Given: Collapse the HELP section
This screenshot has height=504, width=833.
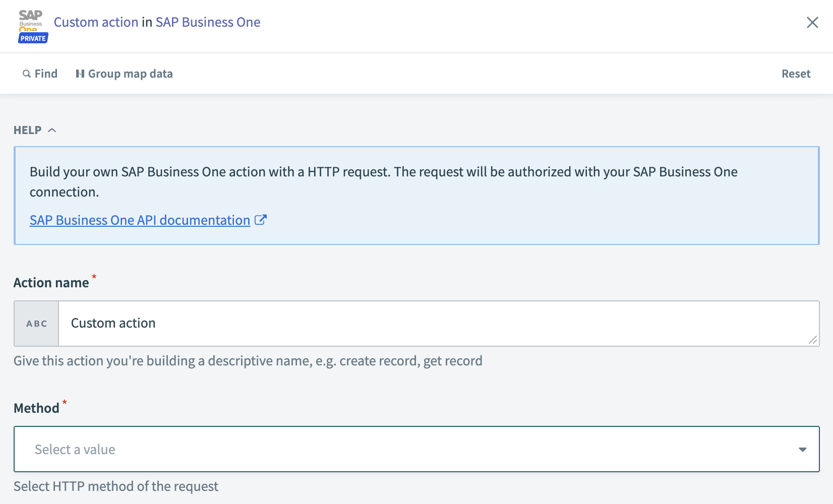Looking at the screenshot, I should pyautogui.click(x=52, y=130).
